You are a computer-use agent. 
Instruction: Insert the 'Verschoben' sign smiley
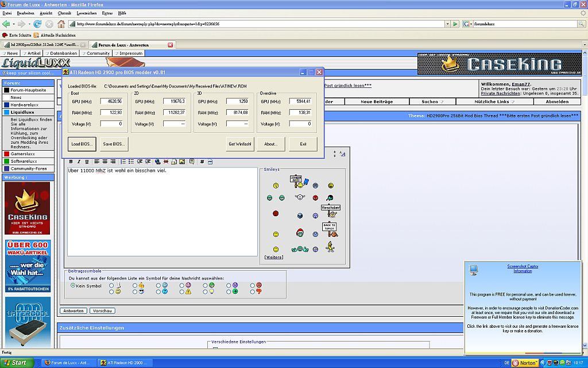[330, 211]
